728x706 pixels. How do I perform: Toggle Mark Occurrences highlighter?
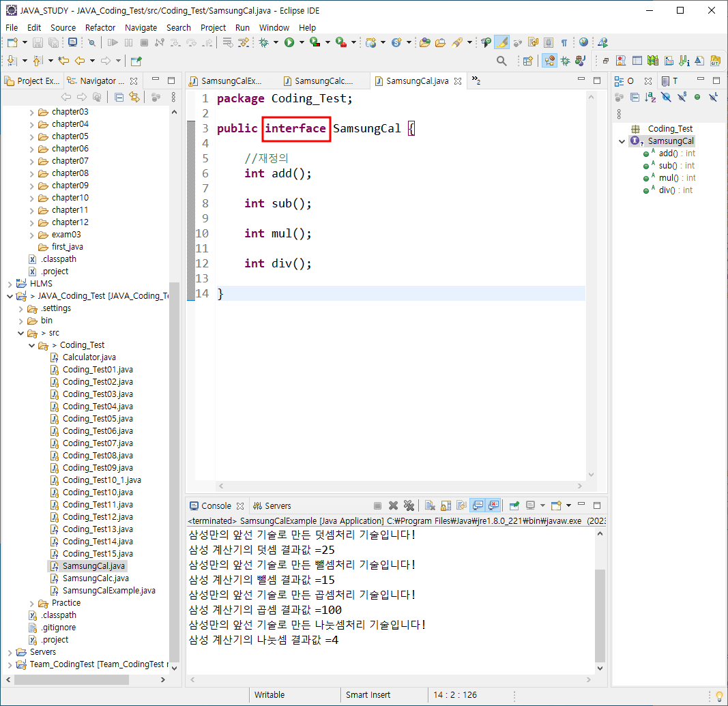coord(502,43)
